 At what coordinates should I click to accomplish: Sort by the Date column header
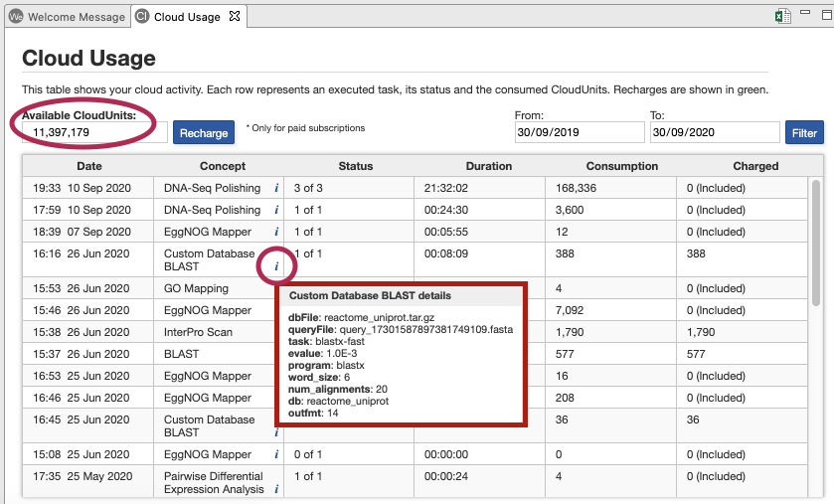[88, 166]
